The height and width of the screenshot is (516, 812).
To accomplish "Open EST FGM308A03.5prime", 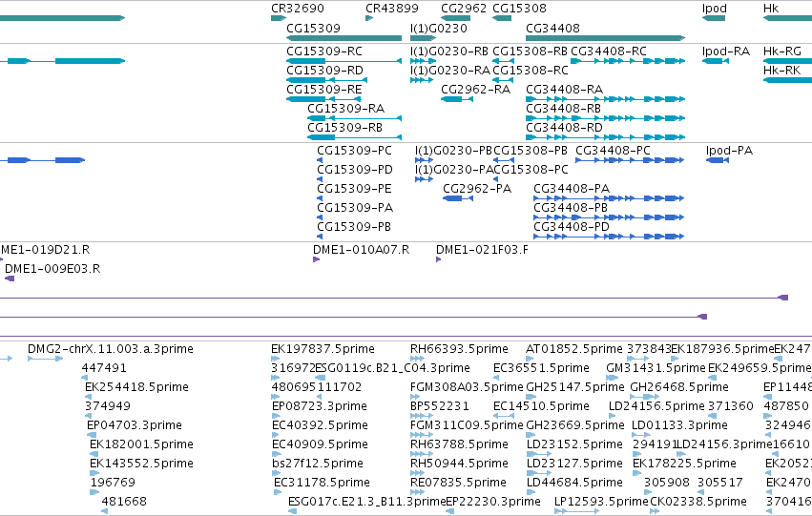I will 417,397.
